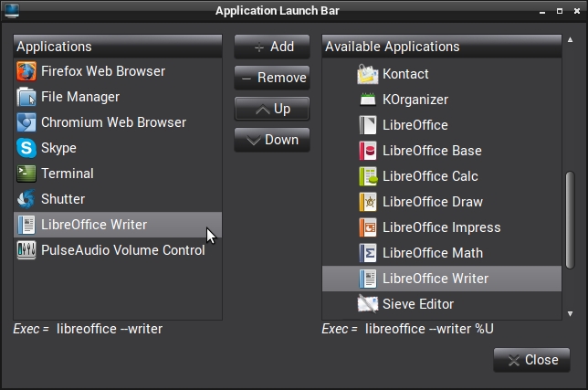Choose the LibreOffice Writer icon in Available Applications
The image size is (588, 390).
tap(367, 279)
